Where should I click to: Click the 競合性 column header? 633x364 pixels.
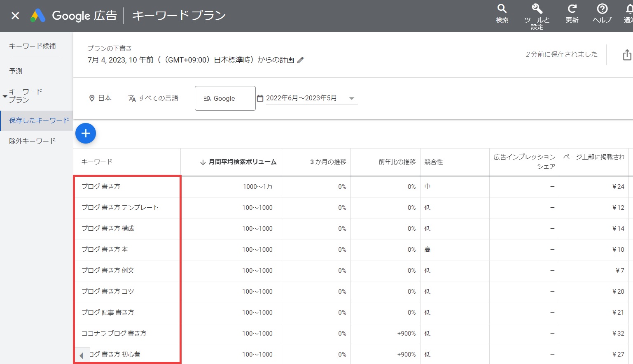434,162
